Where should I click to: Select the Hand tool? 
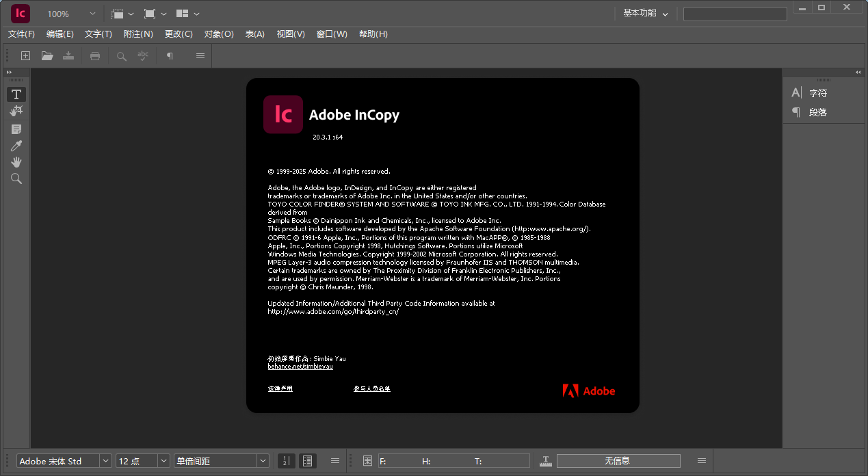pyautogui.click(x=16, y=162)
